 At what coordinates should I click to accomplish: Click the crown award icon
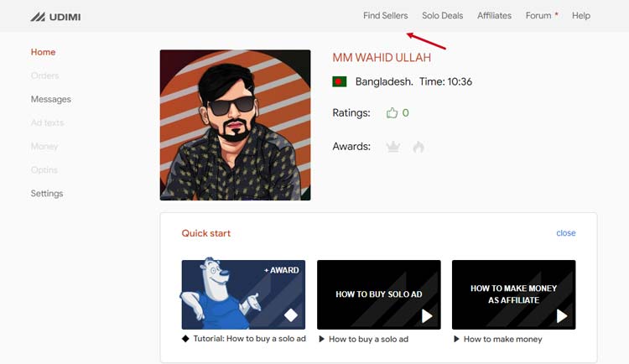point(393,147)
